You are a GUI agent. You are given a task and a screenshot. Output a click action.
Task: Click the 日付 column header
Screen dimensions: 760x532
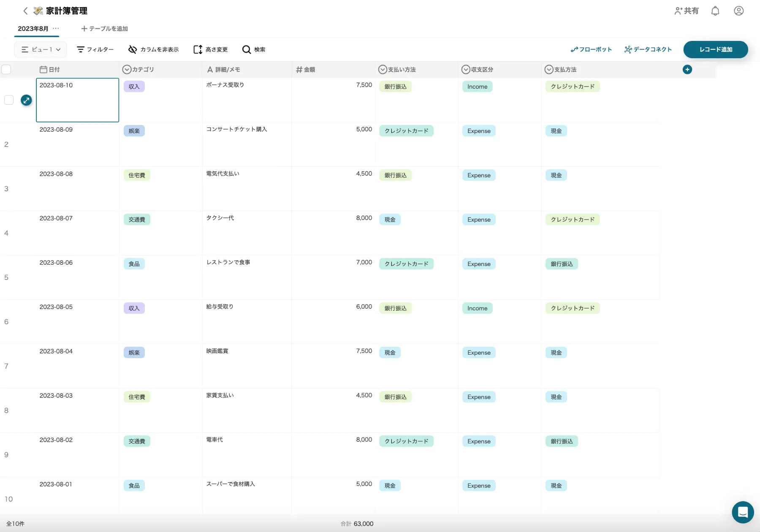pos(77,70)
